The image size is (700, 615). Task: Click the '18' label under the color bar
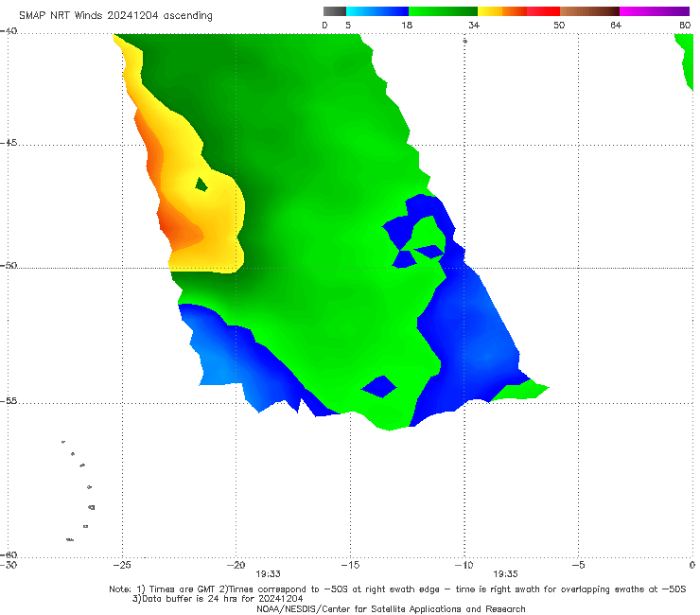click(407, 25)
